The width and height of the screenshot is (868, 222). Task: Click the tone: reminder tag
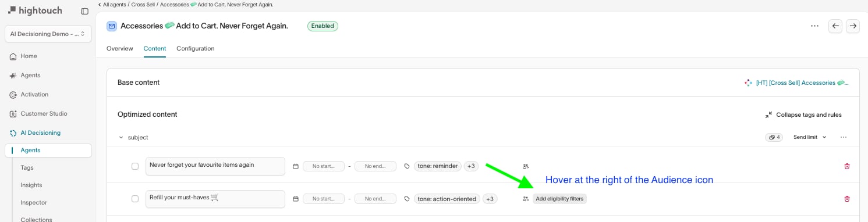coord(438,166)
